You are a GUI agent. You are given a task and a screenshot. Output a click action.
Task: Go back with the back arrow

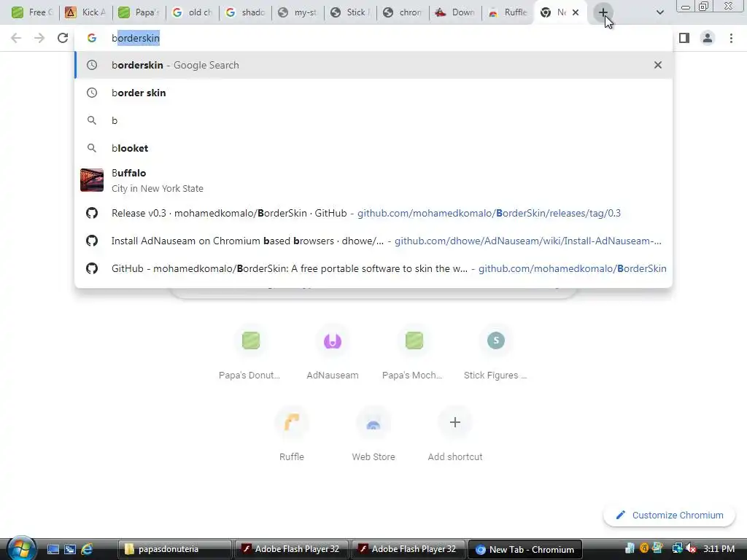(x=16, y=38)
